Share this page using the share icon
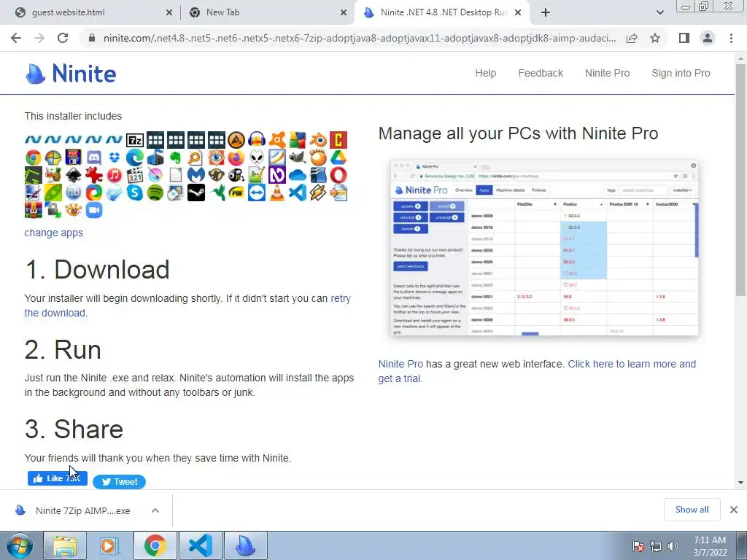The width and height of the screenshot is (747, 560). [632, 38]
